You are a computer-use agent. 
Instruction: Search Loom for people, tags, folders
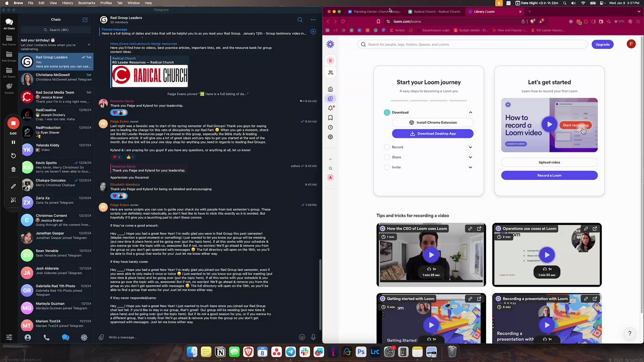[x=473, y=44]
